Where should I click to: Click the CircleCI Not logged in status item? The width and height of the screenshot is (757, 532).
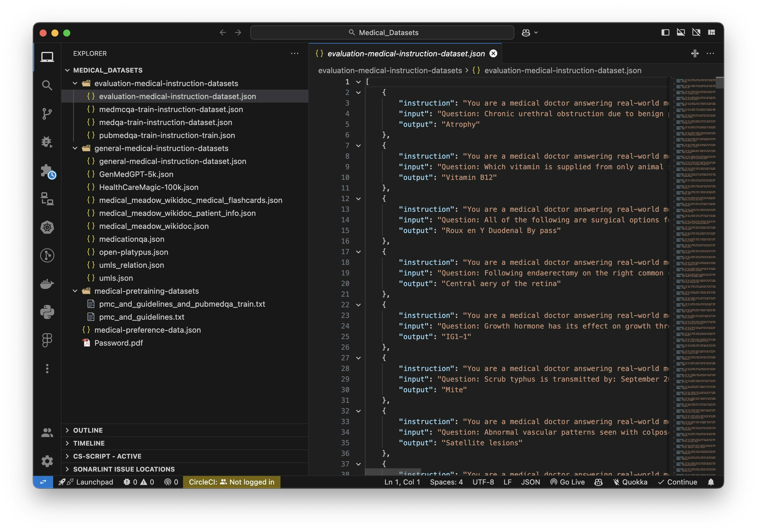(x=231, y=482)
